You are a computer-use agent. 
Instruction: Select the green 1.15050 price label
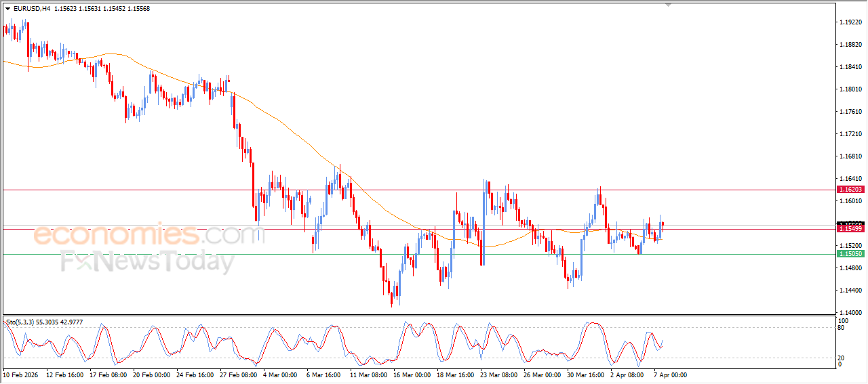[x=850, y=254]
